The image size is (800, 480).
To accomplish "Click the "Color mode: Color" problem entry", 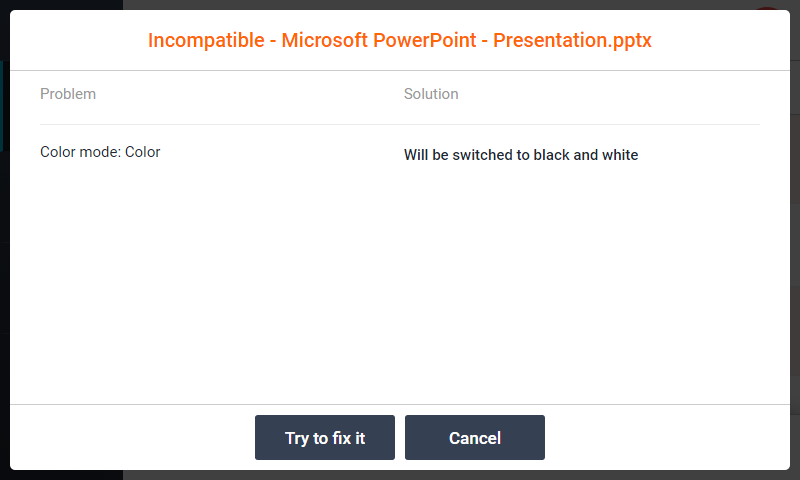I will coord(100,152).
